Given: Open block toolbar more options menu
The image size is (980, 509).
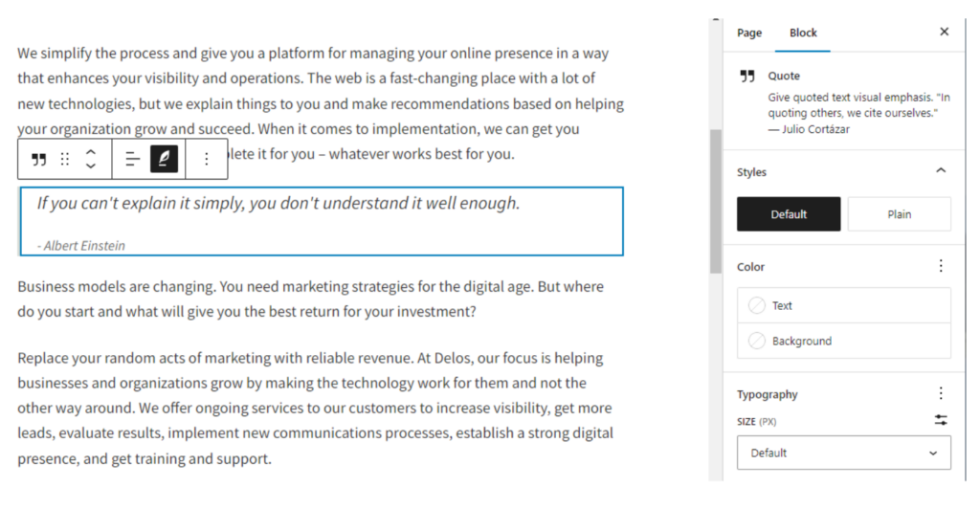Looking at the screenshot, I should click(206, 159).
